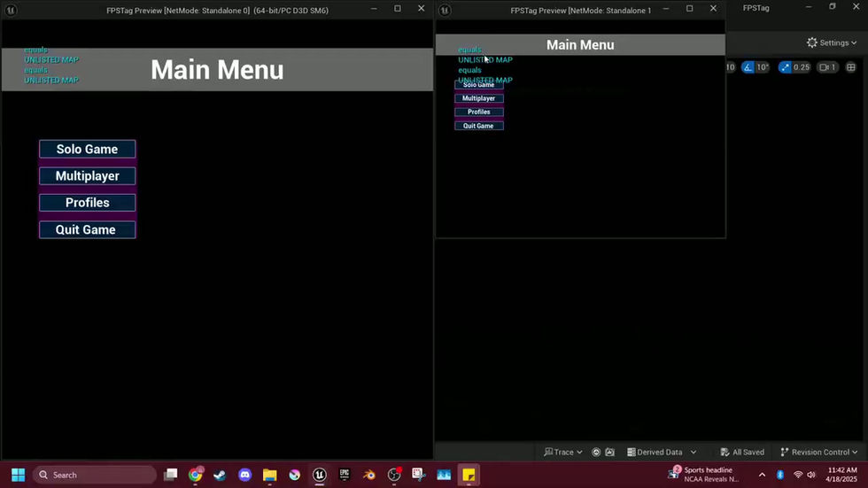This screenshot has width=868, height=488.
Task: Click the circular trace record icon
Action: [596, 452]
